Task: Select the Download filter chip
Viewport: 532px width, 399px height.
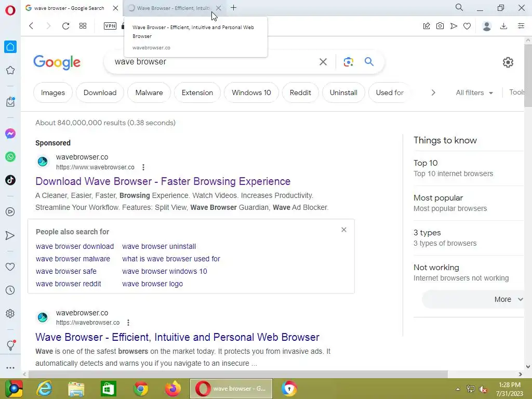Action: pyautogui.click(x=100, y=92)
